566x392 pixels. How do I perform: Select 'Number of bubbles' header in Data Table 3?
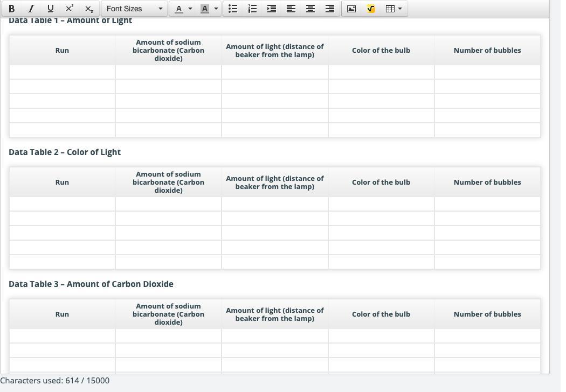point(487,314)
